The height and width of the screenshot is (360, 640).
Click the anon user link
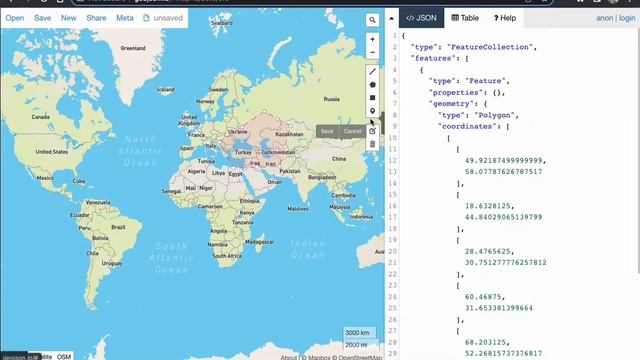tap(604, 18)
